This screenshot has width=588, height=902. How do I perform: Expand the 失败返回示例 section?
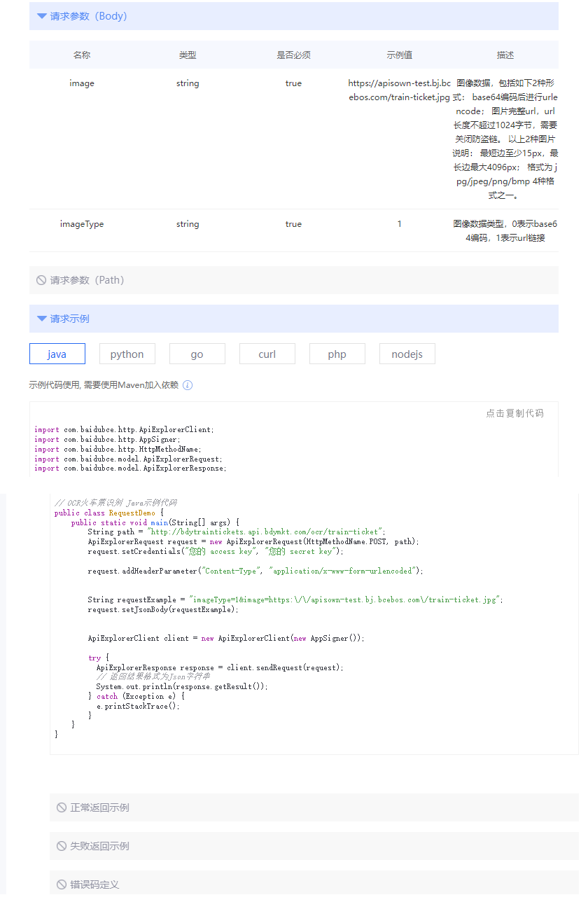pos(314,846)
